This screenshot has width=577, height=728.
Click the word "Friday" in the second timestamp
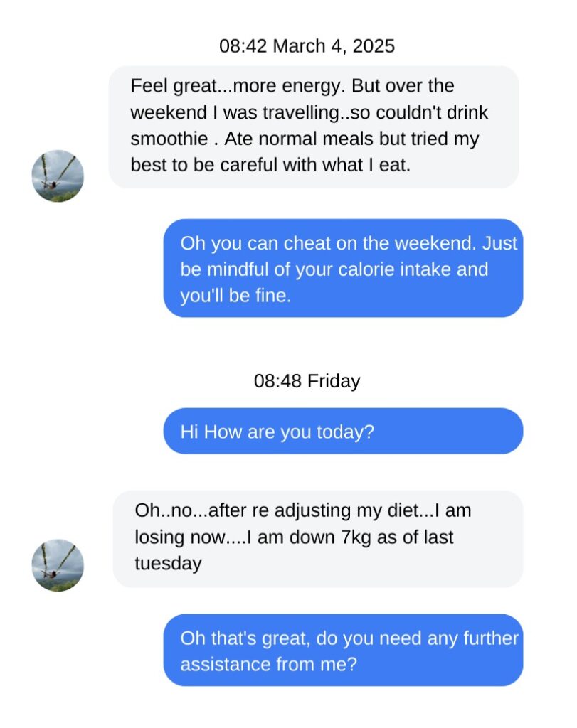(334, 381)
